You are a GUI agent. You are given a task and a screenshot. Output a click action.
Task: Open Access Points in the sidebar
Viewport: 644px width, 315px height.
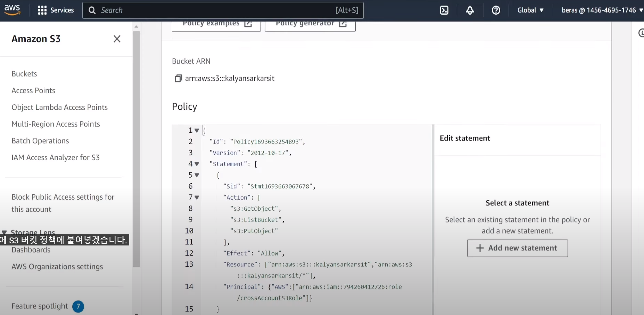[x=33, y=90]
